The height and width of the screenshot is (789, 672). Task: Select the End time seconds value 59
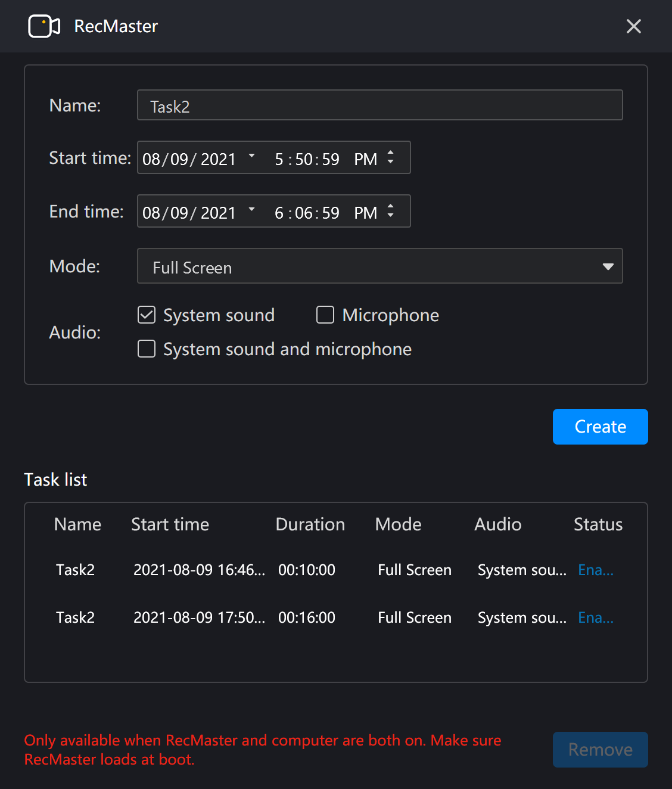tap(331, 213)
